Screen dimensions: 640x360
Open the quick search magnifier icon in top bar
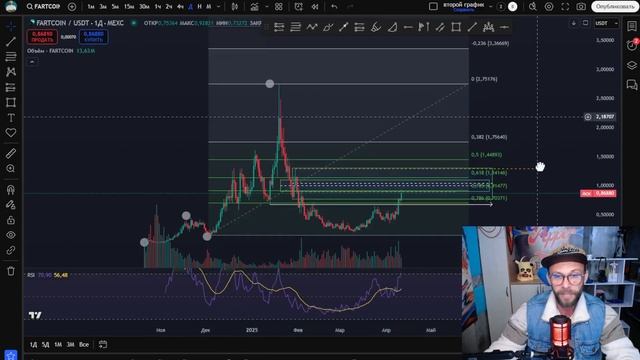pos(533,7)
